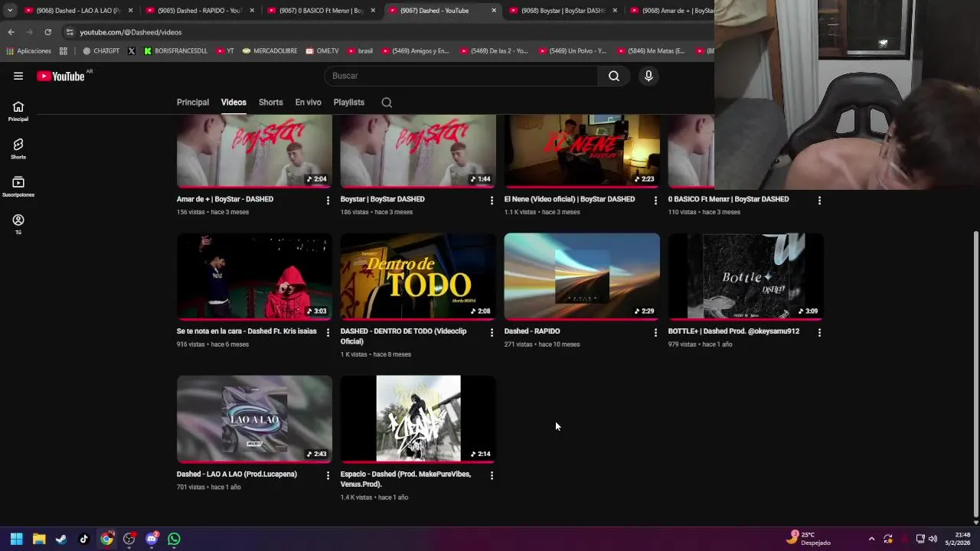Open WhatsApp from the taskbar

174,539
